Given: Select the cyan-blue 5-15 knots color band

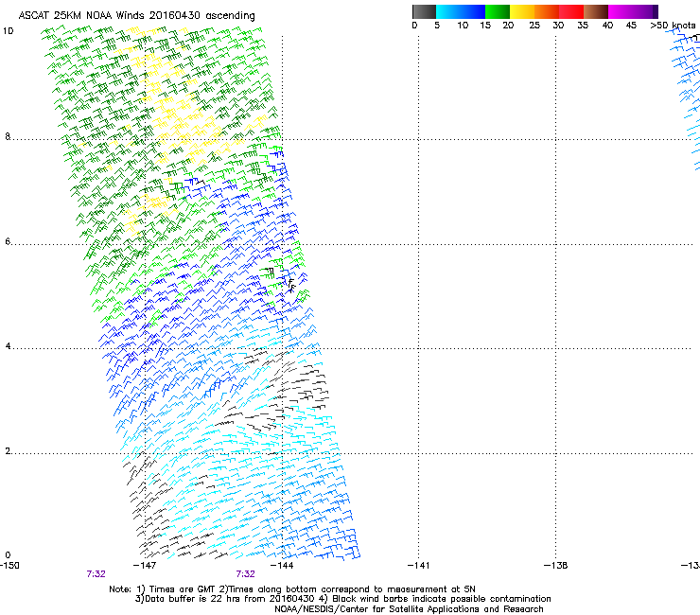Looking at the screenshot, I should pyautogui.click(x=461, y=11).
